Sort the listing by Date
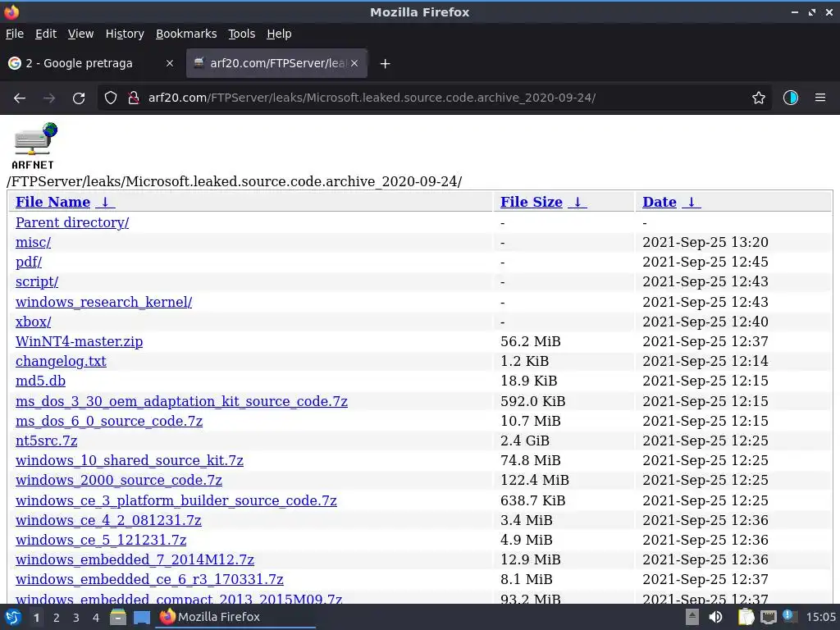 click(x=660, y=202)
